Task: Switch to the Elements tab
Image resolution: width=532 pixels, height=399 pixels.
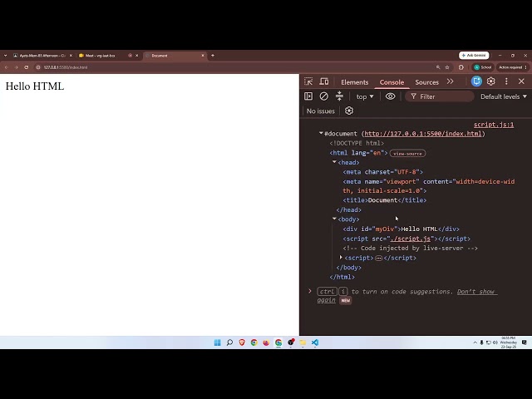Action: pyautogui.click(x=355, y=82)
